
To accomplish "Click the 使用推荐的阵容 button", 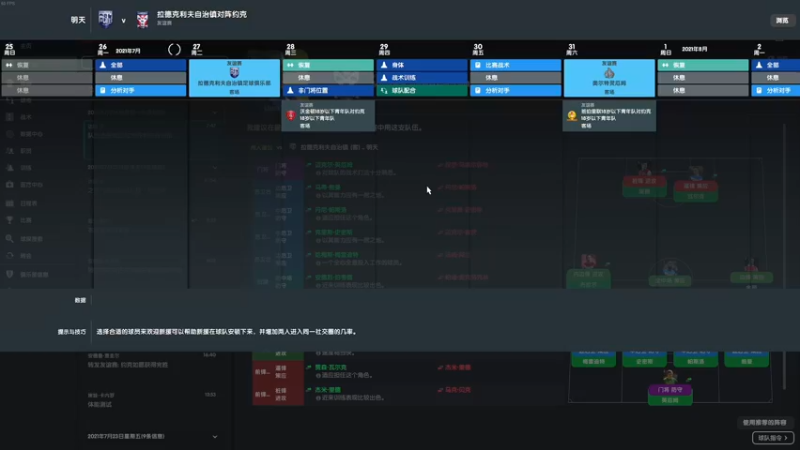I will (x=764, y=422).
